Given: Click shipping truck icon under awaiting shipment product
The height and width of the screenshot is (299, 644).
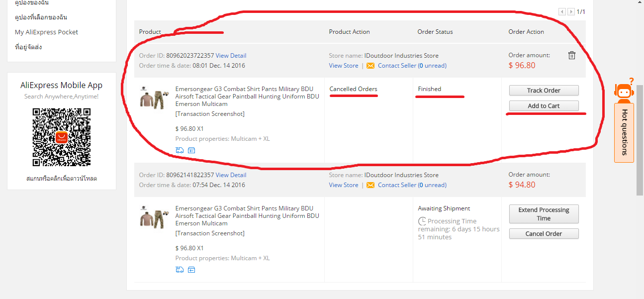Looking at the screenshot, I should tap(180, 270).
